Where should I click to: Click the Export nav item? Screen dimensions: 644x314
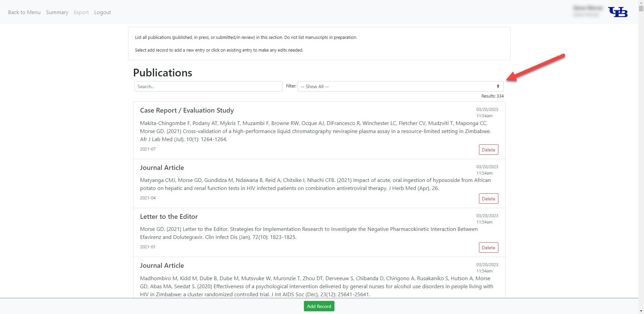[x=81, y=12]
